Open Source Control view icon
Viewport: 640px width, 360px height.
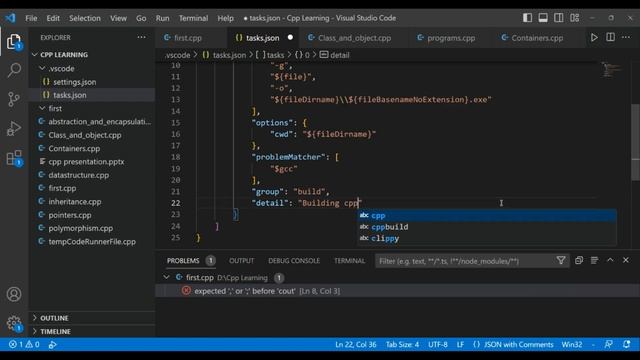pyautogui.click(x=14, y=99)
